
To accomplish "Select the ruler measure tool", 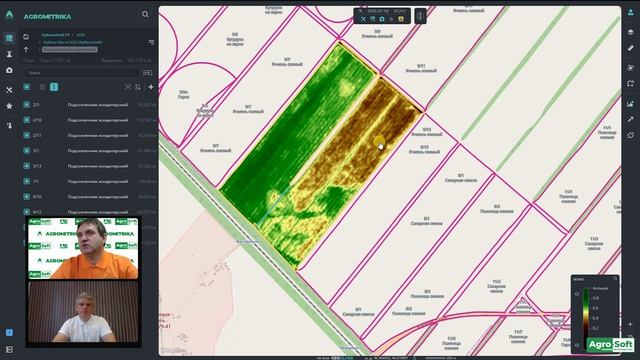I will (631, 48).
